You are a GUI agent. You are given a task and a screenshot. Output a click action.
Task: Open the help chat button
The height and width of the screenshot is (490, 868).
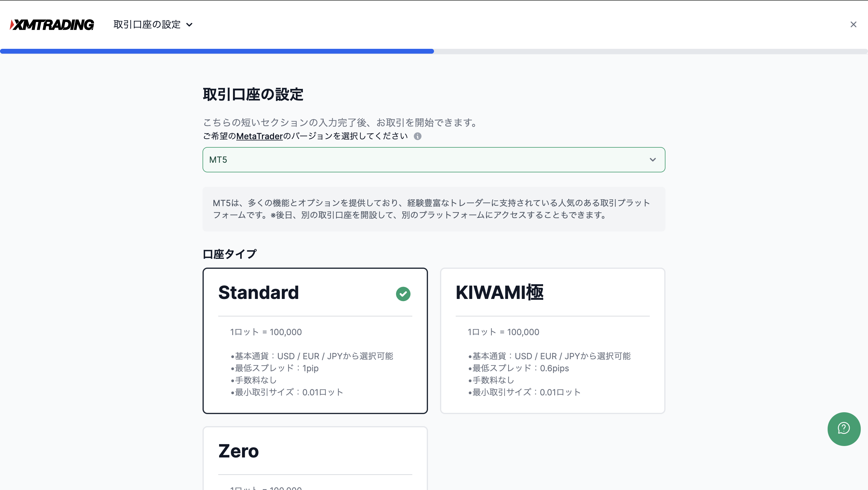coord(844,429)
